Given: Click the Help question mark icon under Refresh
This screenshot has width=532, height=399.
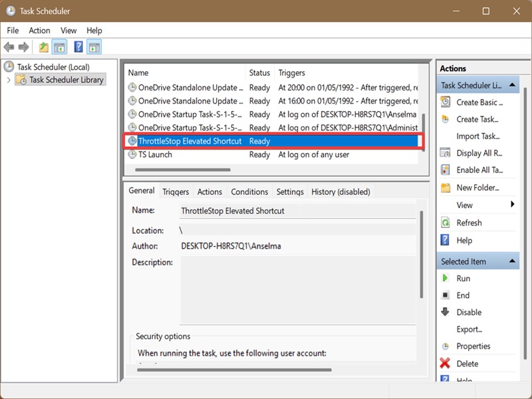Looking at the screenshot, I should coord(445,240).
